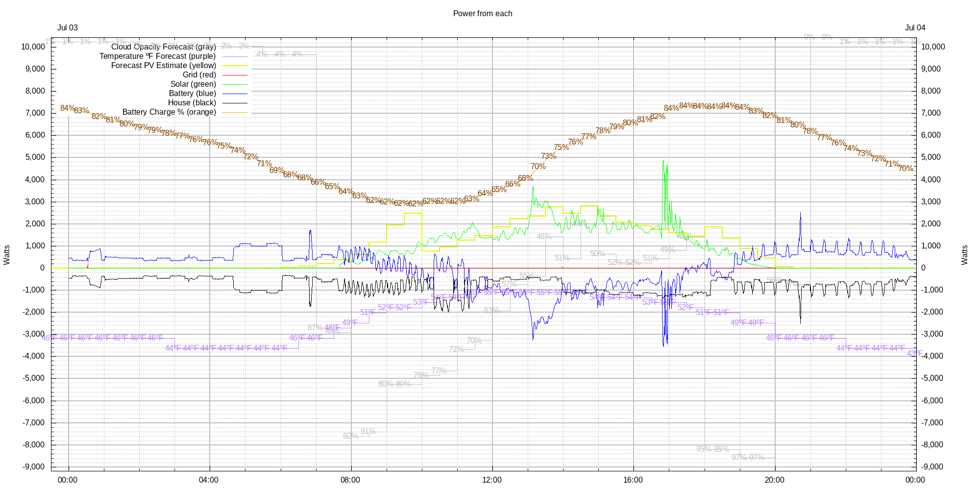
Task: Click legend entry "Grid (red)"
Action: pos(199,75)
